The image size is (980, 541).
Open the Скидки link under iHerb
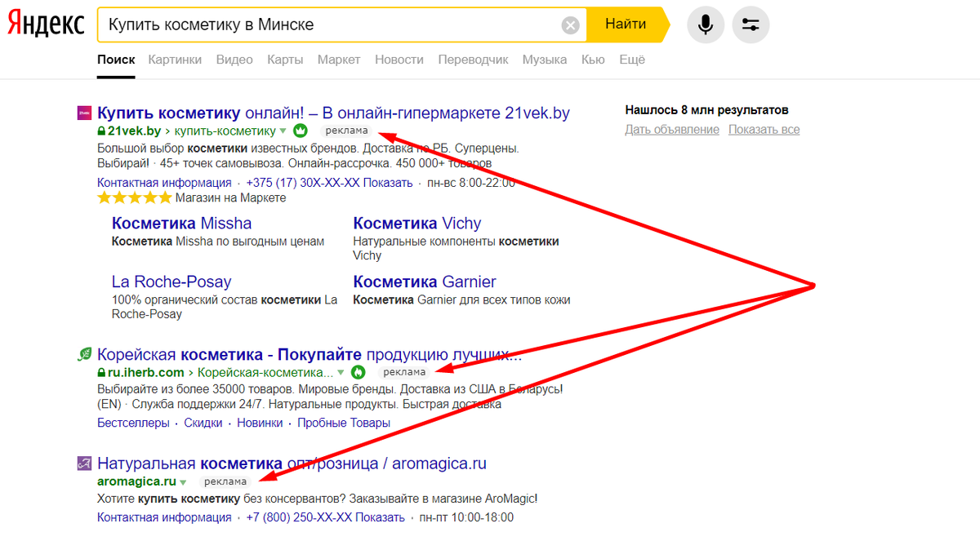203,423
